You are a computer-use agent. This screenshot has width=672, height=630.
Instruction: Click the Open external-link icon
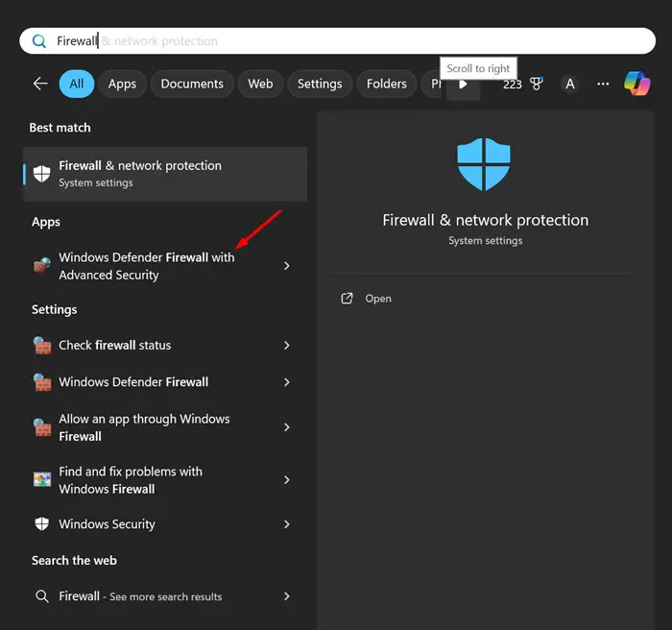pos(347,299)
